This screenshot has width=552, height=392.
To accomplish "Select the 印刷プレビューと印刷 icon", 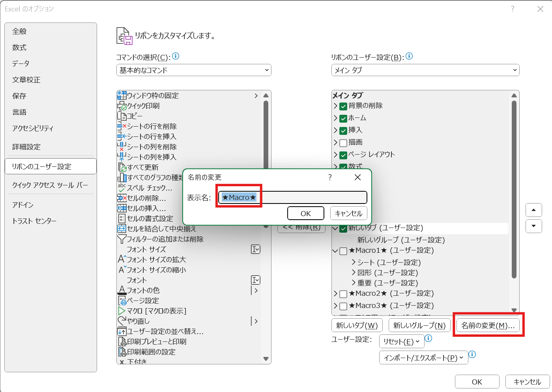I will coord(122,342).
